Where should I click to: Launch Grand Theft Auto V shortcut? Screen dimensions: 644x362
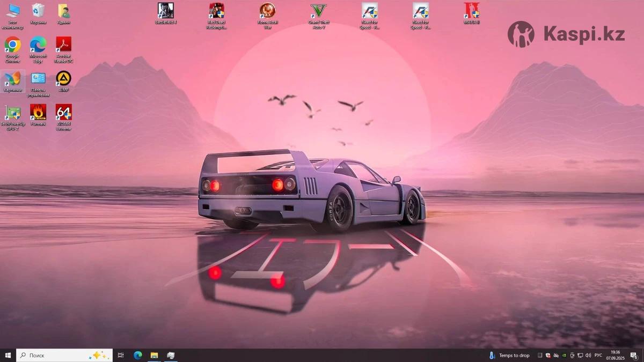[318, 11]
